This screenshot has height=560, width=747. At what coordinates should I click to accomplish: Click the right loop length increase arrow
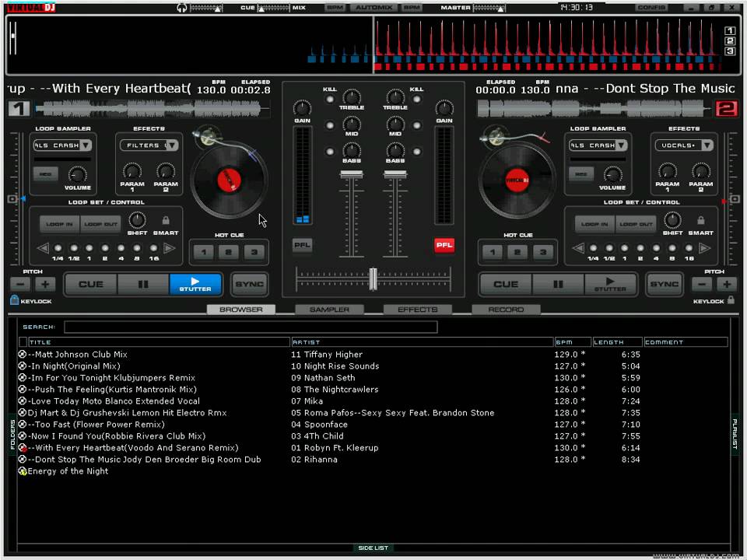705,249
